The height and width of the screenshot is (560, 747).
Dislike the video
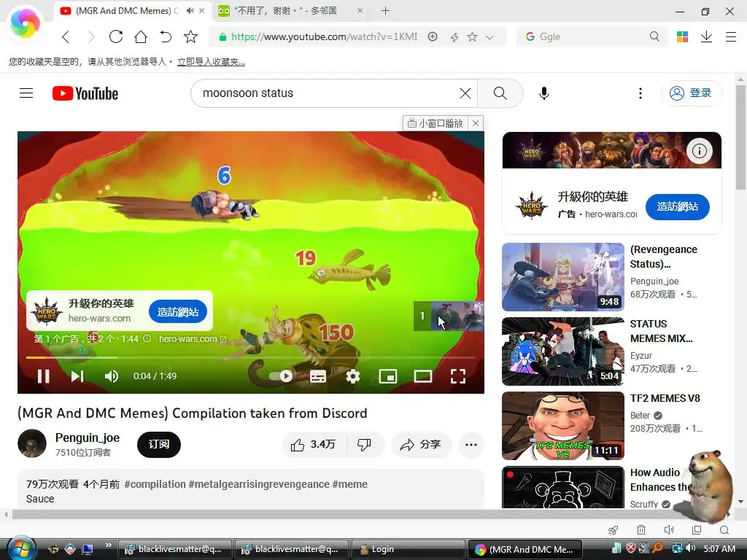point(365,445)
